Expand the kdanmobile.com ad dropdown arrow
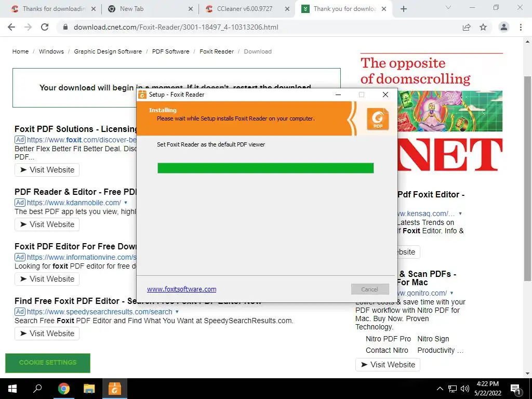This screenshot has width=532, height=399. click(126, 203)
